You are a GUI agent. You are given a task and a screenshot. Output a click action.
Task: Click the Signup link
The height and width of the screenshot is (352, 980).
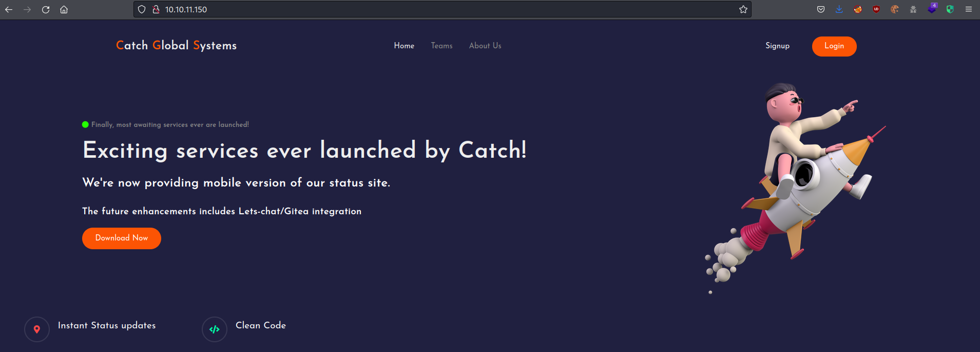click(777, 46)
